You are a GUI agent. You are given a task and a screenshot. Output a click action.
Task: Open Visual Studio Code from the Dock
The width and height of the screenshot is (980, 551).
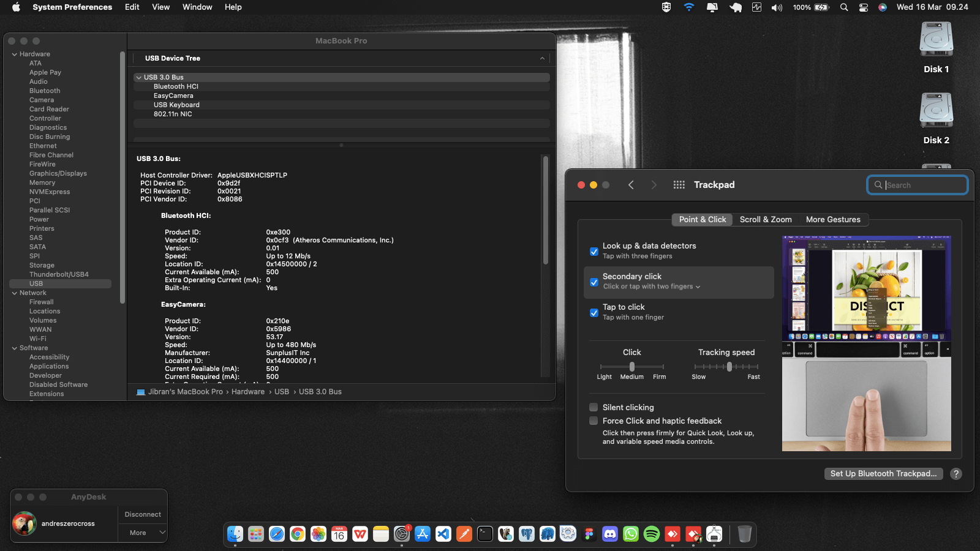[x=443, y=534]
